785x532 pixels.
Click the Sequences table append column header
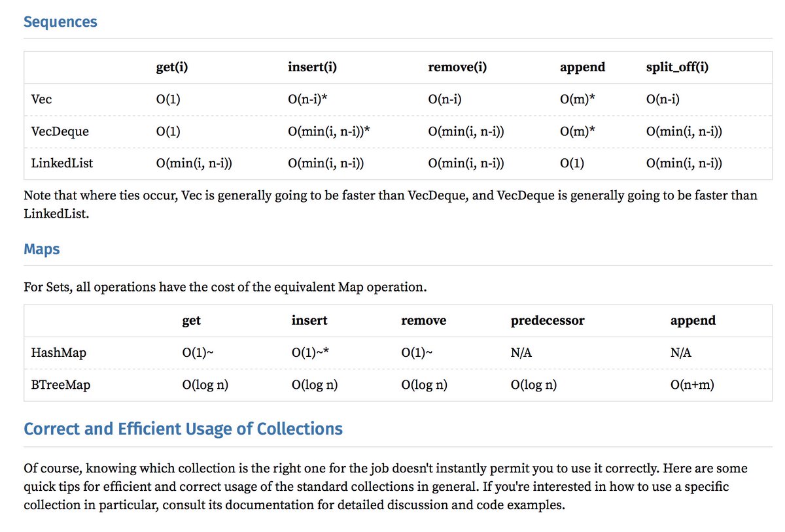click(x=583, y=67)
